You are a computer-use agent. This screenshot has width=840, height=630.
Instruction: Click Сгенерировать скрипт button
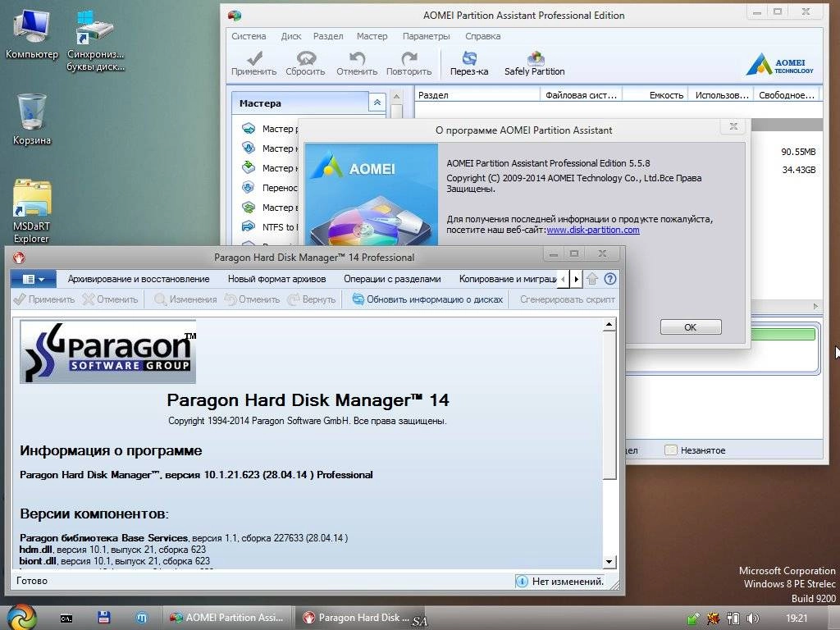pyautogui.click(x=568, y=299)
